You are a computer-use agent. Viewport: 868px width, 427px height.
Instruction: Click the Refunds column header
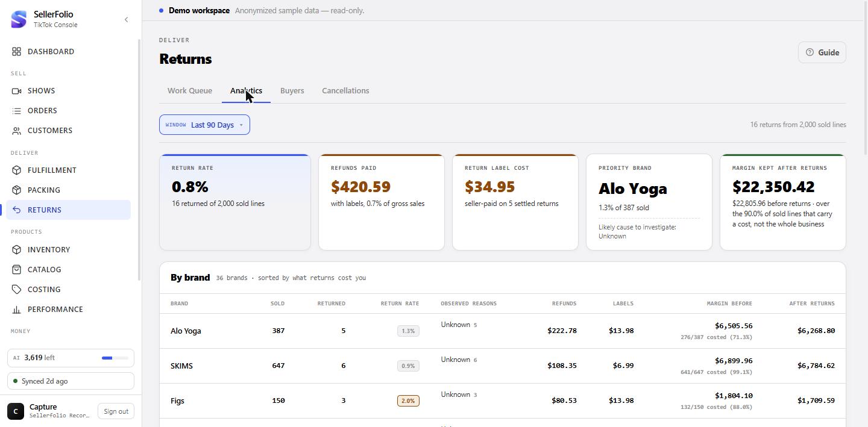coord(564,304)
